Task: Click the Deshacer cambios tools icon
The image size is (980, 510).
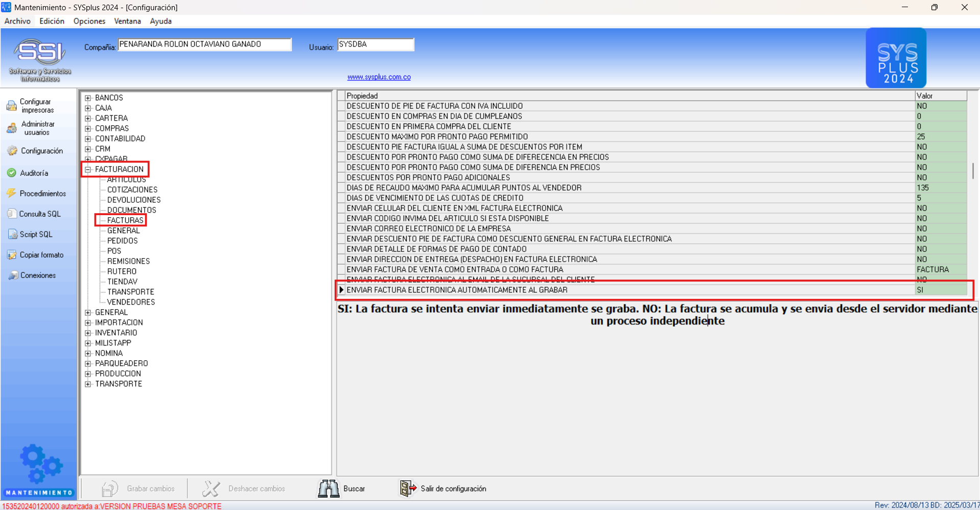Action: tap(211, 489)
